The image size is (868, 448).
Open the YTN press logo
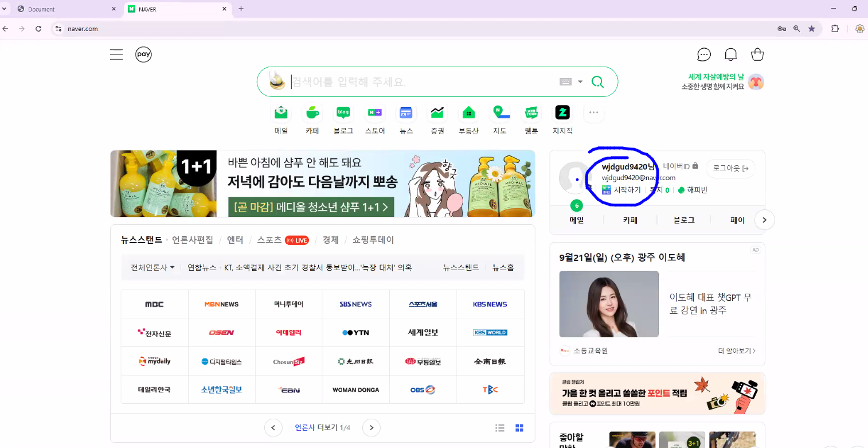click(x=355, y=333)
